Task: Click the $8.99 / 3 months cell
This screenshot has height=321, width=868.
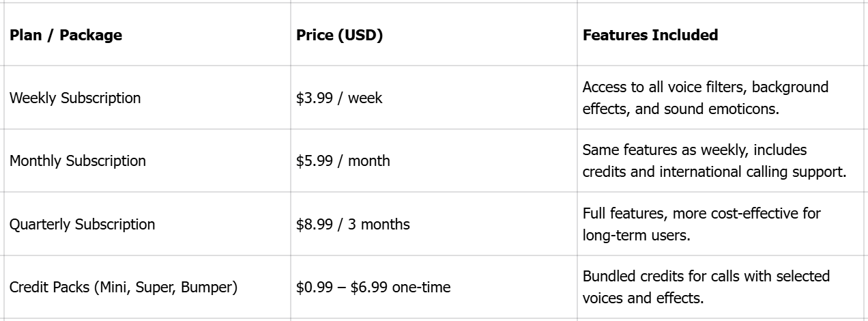Action: 353,224
